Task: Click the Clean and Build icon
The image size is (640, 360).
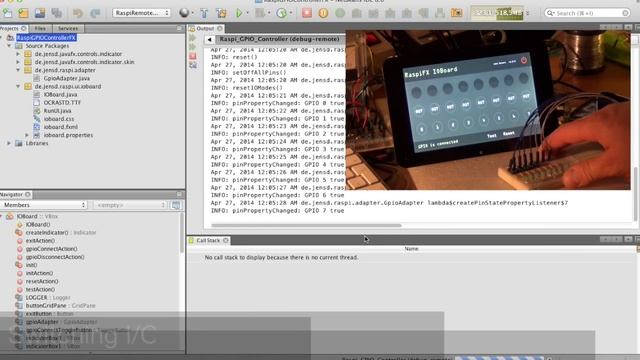Action: [221, 13]
